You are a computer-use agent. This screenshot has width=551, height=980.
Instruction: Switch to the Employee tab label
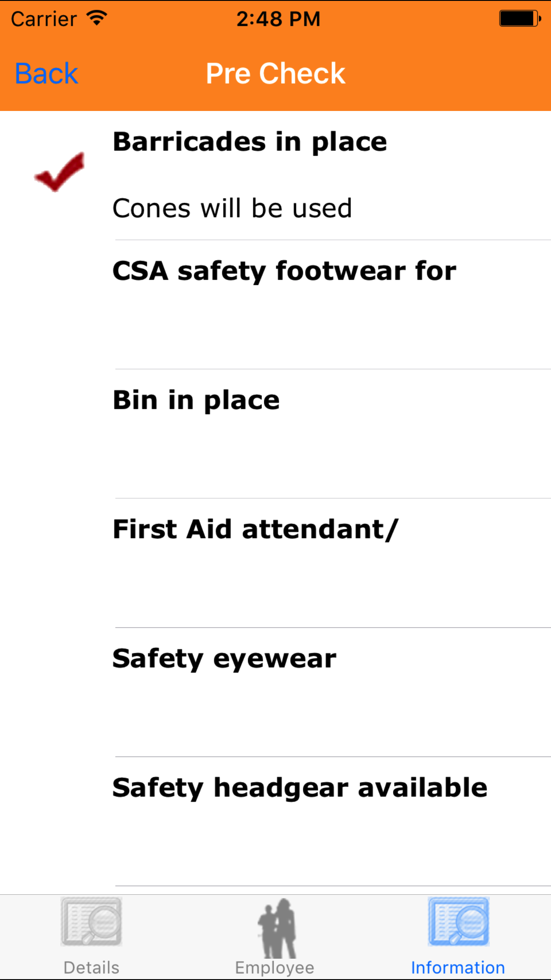point(275,968)
